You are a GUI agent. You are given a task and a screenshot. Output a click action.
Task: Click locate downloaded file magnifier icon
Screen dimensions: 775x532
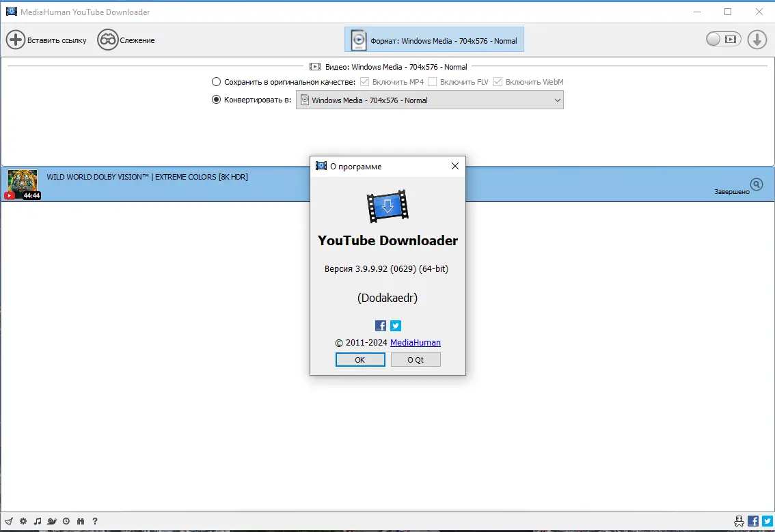coord(757,184)
